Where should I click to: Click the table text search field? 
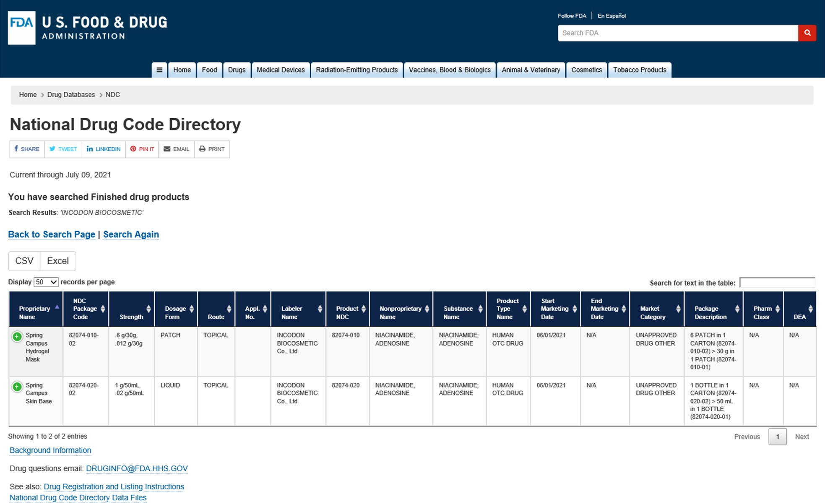pyautogui.click(x=777, y=283)
